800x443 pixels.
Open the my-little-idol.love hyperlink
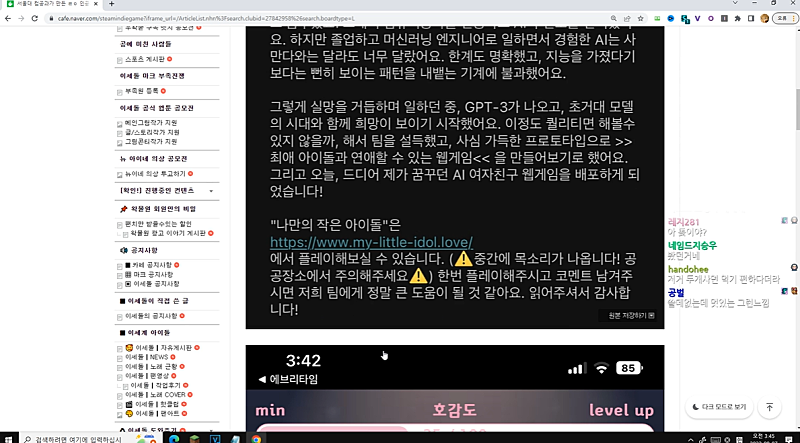point(371,241)
